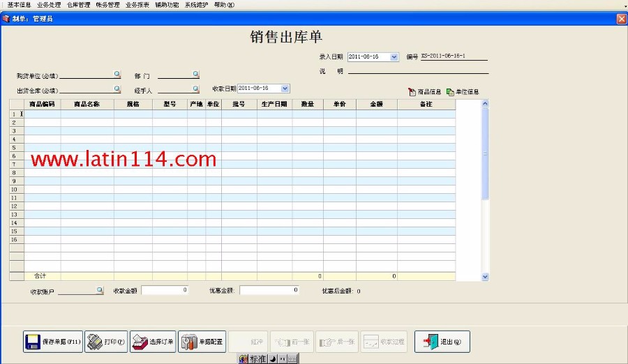628x364 pixels.
Task: Click the 优惠金额 discount field
Action: tap(269, 290)
